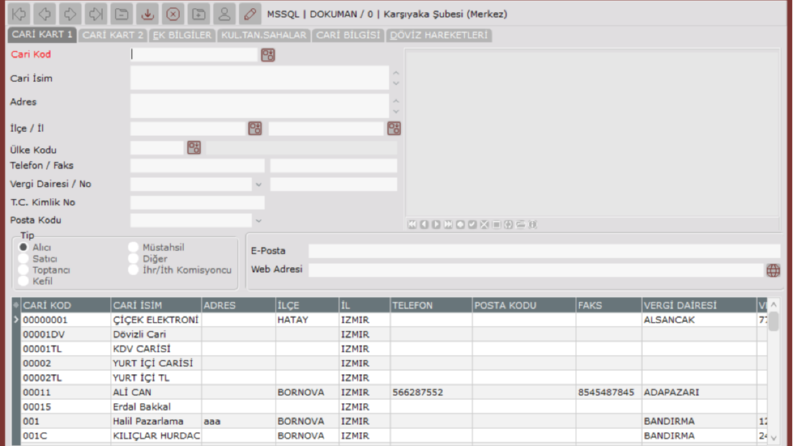The width and height of the screenshot is (793, 446).
Task: Click image panel X cancel icon
Action: tap(484, 225)
